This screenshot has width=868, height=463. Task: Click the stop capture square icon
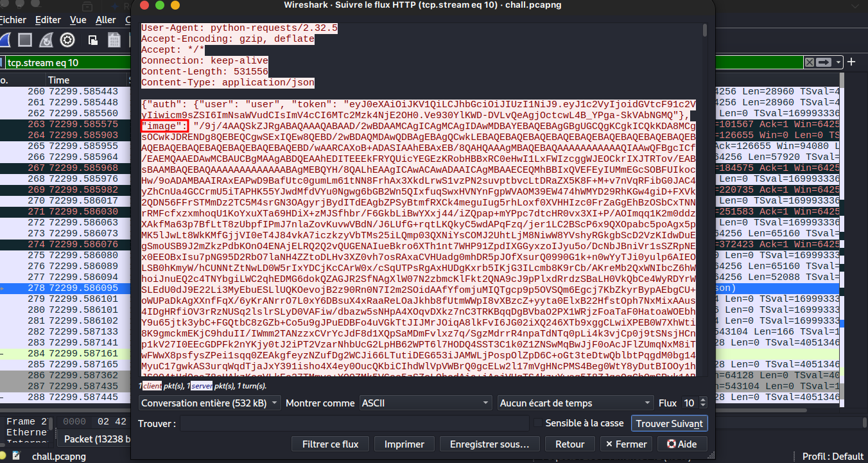point(25,40)
